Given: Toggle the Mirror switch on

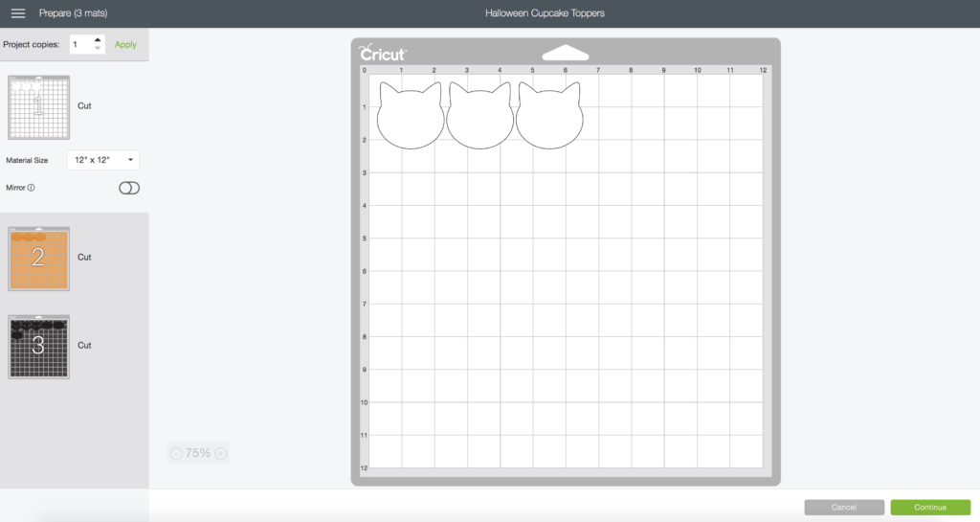Looking at the screenshot, I should click(129, 188).
